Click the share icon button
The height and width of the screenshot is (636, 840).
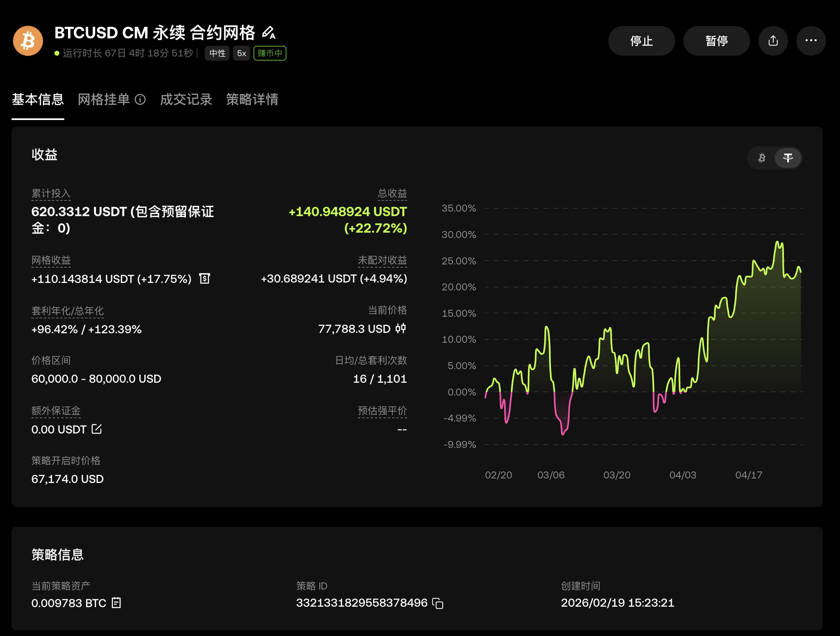(773, 41)
